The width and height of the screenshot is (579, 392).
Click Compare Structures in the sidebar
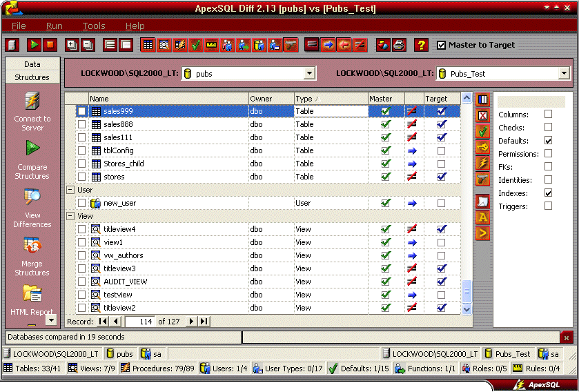32,160
